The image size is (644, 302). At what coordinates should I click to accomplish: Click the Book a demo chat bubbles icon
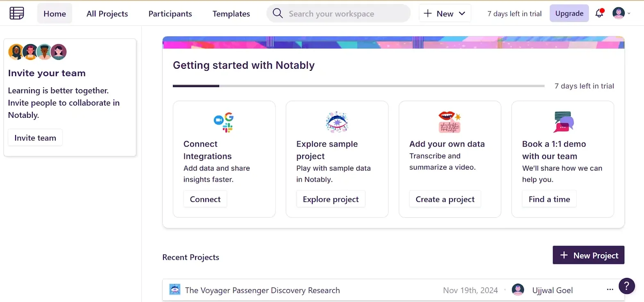tap(563, 122)
